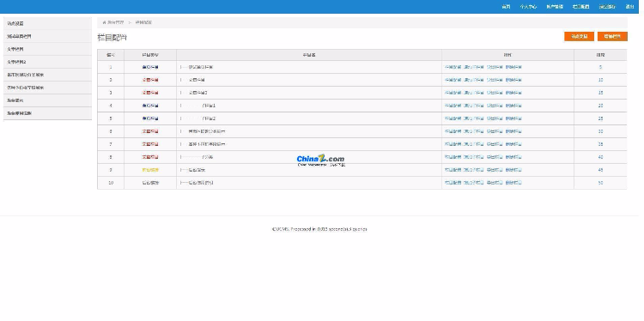Click the sort value 45 in row 9
644x321 pixels.
600,170
